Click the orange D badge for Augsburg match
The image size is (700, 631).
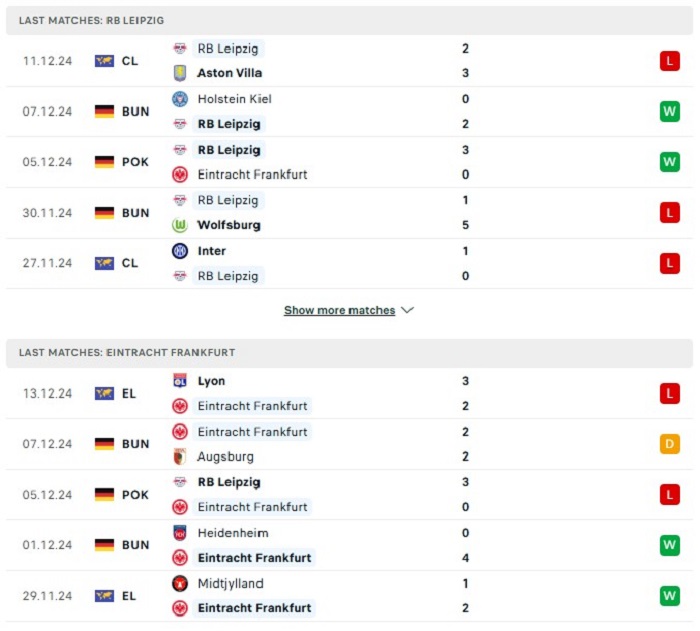[x=670, y=444]
